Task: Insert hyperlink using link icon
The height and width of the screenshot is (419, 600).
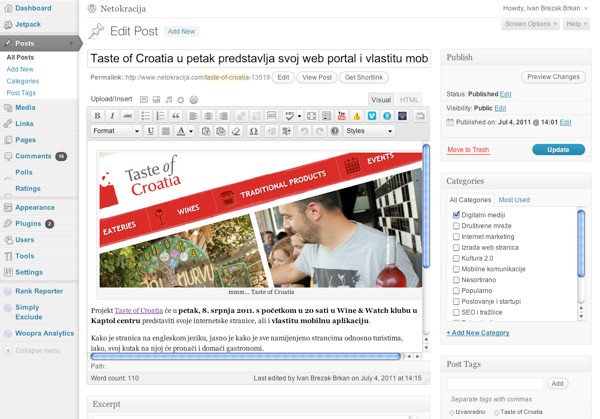Action: [241, 116]
